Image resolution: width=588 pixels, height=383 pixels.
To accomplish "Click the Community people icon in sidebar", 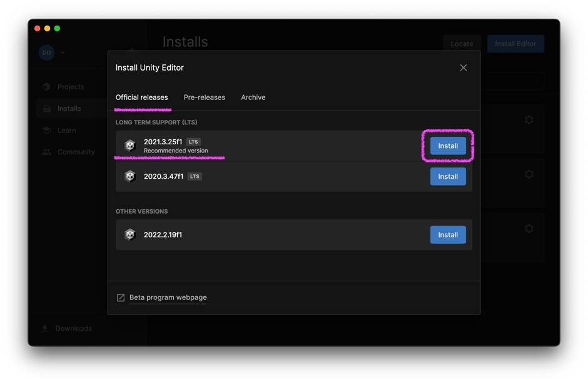I will tap(47, 152).
